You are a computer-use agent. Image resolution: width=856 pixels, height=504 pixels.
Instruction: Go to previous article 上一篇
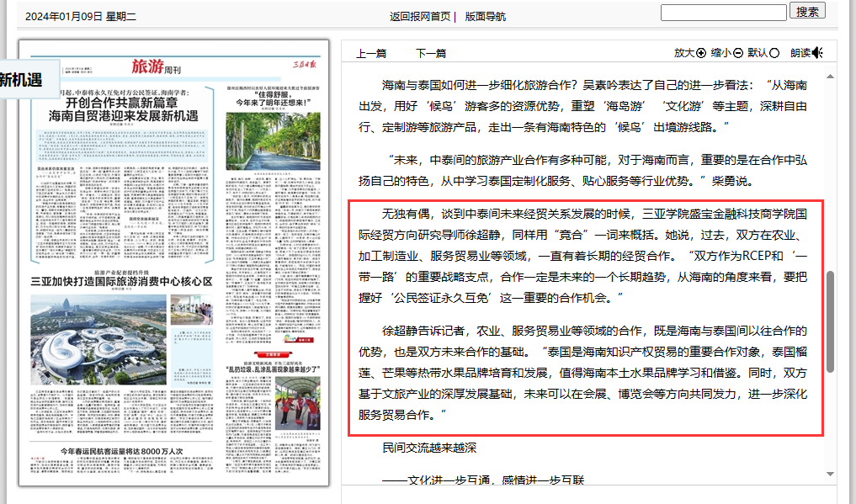[371, 53]
